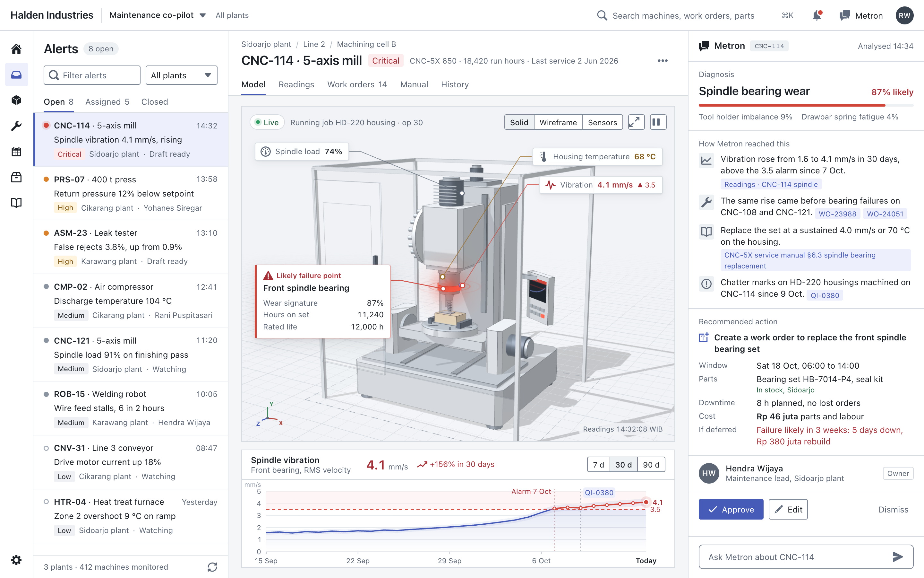Viewport: 924px width, 578px height.
Task: Click the Alarm 7 Oct chart marker
Action: pyautogui.click(x=531, y=491)
